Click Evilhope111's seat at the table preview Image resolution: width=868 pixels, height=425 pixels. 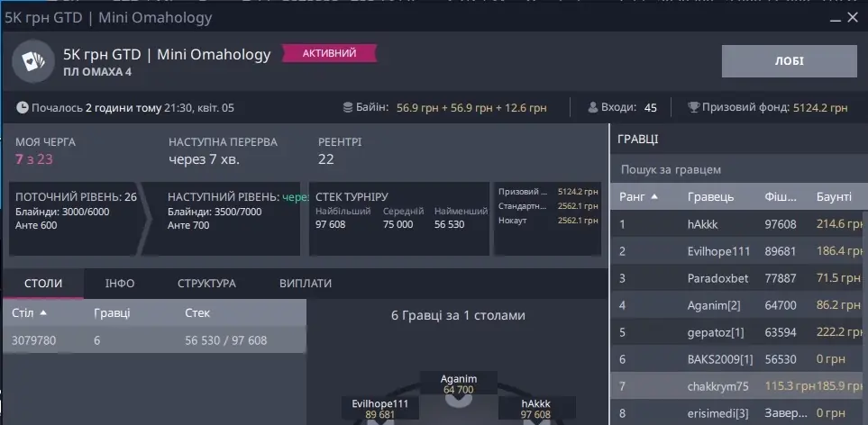click(380, 410)
